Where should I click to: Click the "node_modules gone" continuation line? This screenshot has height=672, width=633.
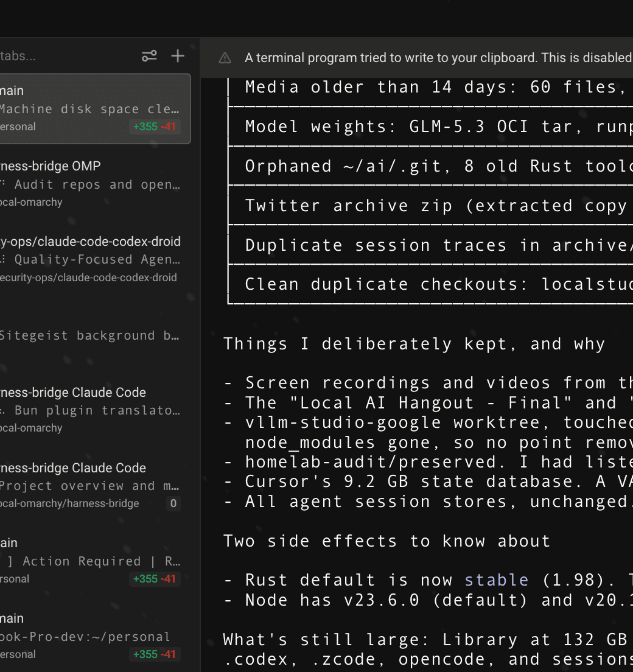[439, 443]
